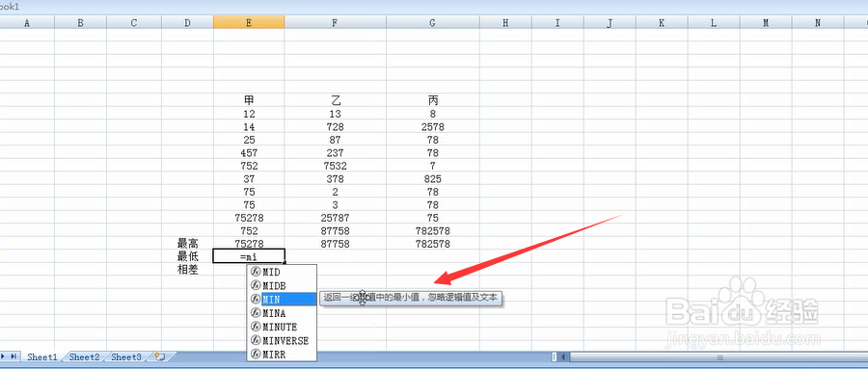Screen dimensions: 868x369
Task: Click the 相差 label cell
Action: pos(187,270)
